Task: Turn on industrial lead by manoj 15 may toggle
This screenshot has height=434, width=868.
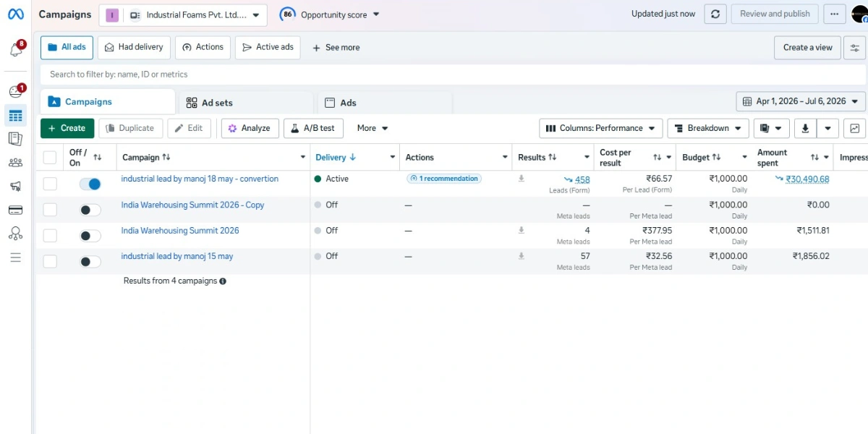Action: [90, 262]
